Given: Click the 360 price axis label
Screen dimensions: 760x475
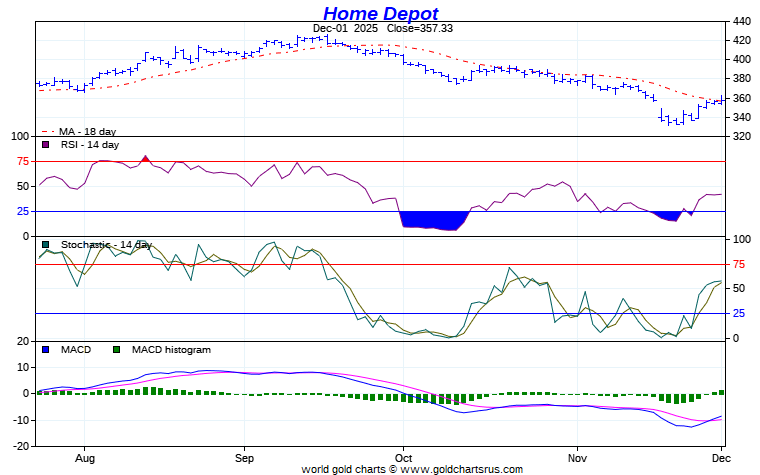Looking at the screenshot, I should (742, 98).
